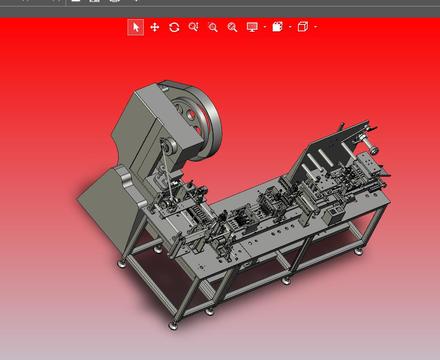440x360 pixels.
Task: Activate the Select arrow tool
Action: (x=136, y=27)
